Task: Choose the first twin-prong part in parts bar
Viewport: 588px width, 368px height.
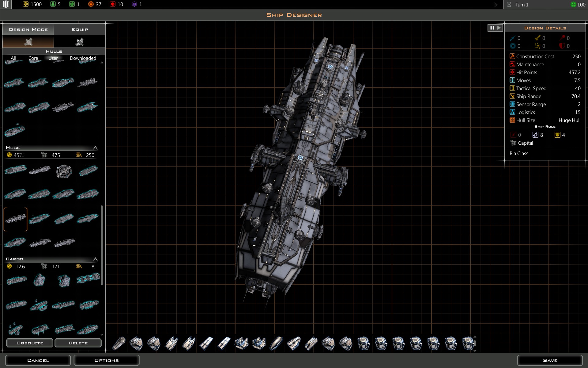Action: point(171,343)
